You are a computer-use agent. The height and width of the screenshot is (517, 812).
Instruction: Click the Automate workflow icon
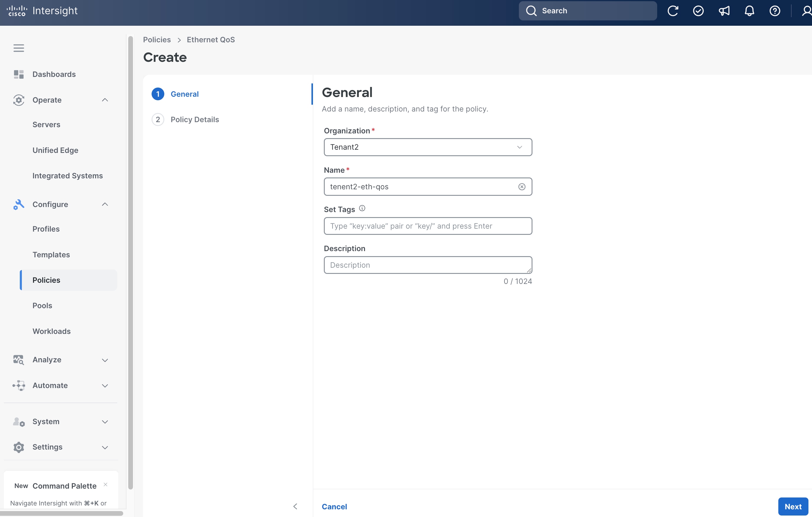(x=19, y=385)
